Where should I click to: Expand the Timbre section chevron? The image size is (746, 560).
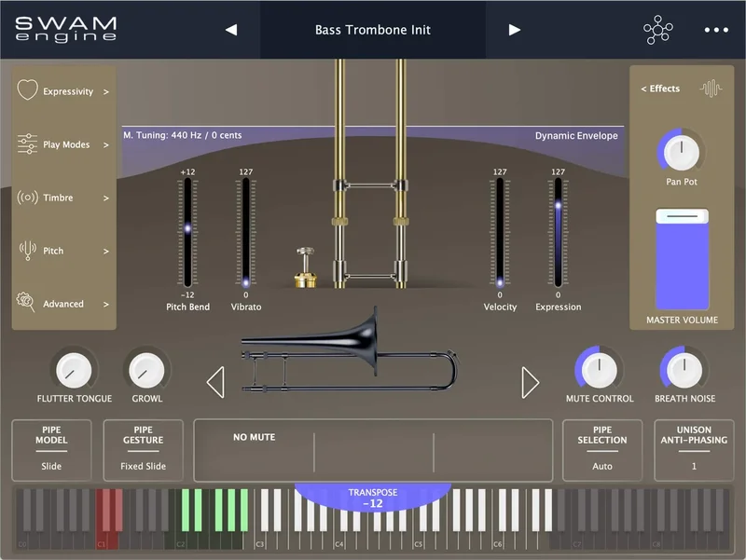tap(106, 198)
